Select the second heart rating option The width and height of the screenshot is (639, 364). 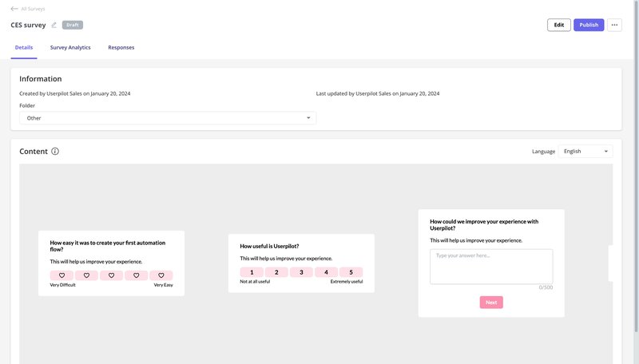(86, 275)
